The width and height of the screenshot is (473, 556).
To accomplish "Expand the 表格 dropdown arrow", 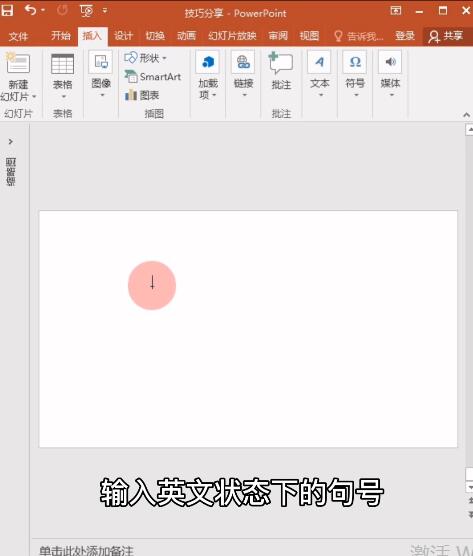I will tap(64, 96).
